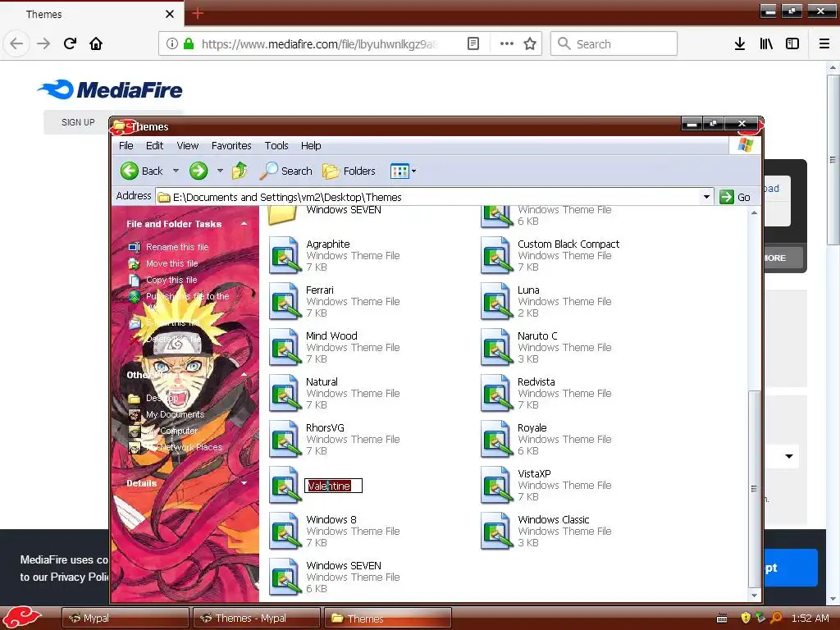Collapse the Other Places panel
This screenshot has height=630, width=840.
pyautogui.click(x=244, y=374)
